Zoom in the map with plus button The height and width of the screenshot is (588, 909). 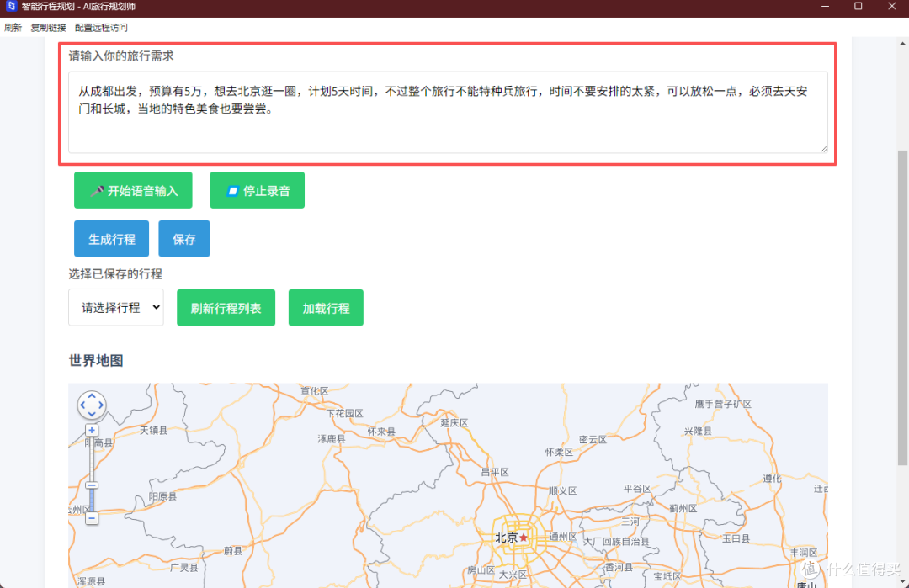pyautogui.click(x=92, y=430)
